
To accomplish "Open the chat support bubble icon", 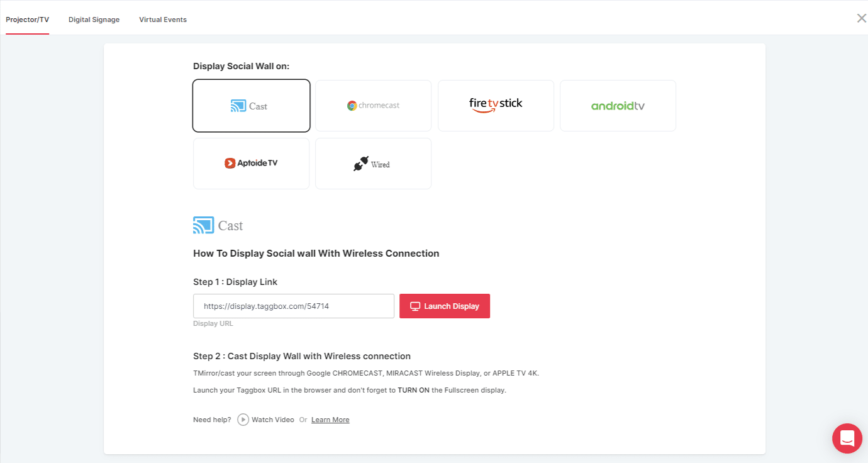I will 847,438.
